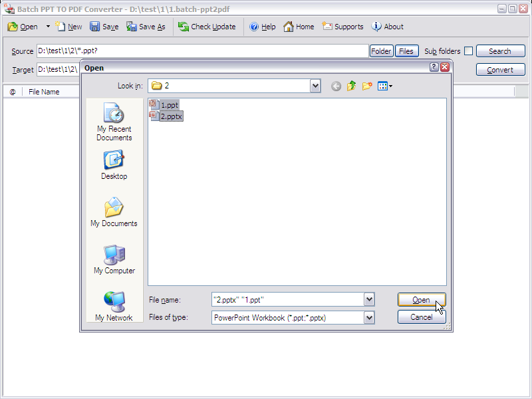Create a new project with New icon

pos(68,27)
